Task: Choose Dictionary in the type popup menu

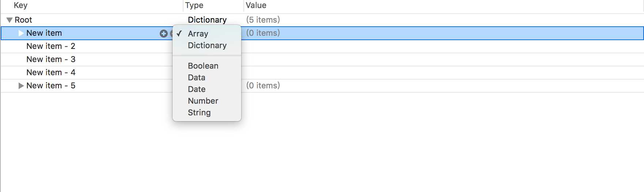Action: [207, 45]
